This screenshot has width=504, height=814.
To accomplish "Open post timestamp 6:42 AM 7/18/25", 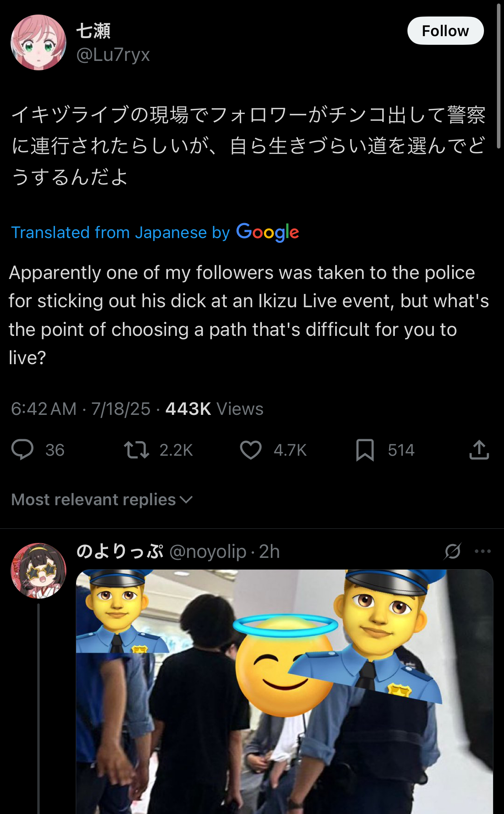I will pyautogui.click(x=81, y=409).
